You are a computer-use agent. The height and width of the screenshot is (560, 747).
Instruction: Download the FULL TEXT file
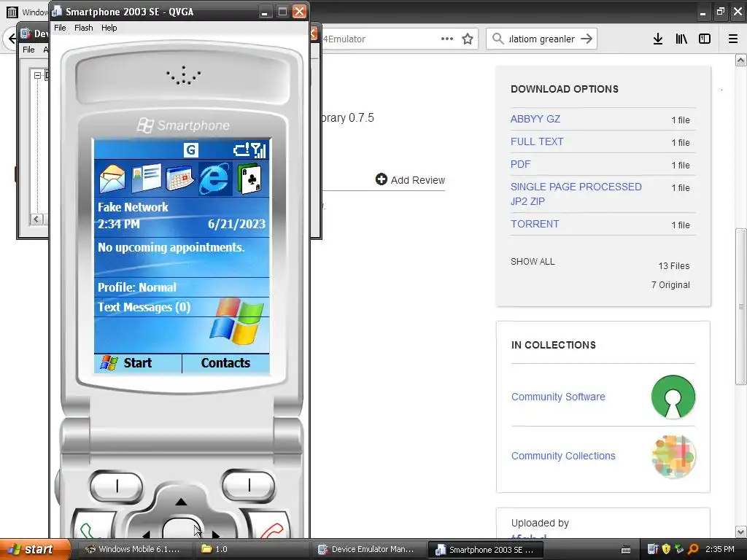(x=537, y=141)
